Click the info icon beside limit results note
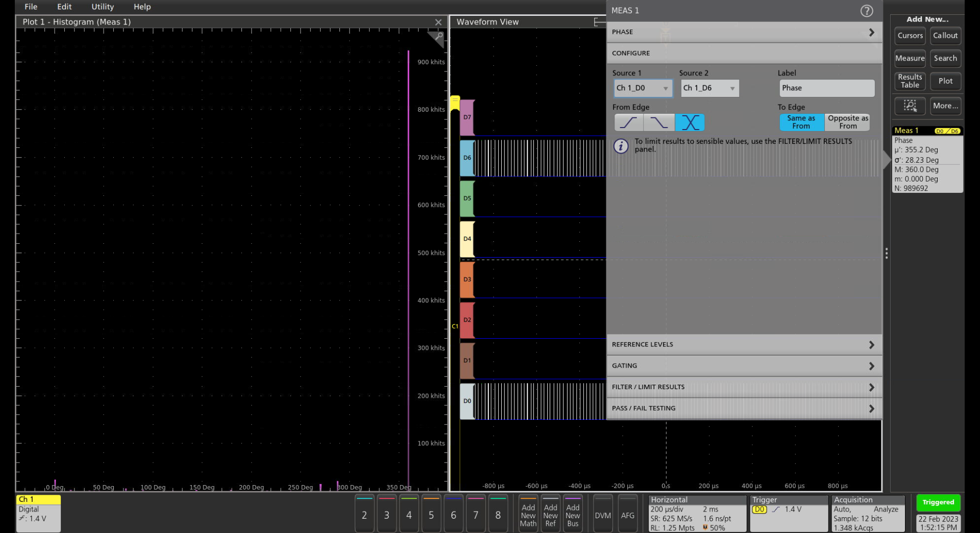Viewport: 980px width, 533px height. coord(621,146)
